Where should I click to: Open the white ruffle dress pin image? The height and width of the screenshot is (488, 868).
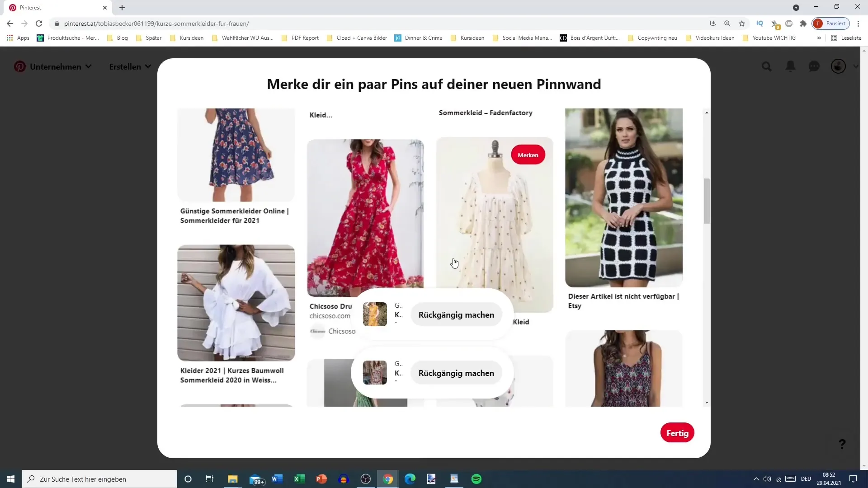236,303
